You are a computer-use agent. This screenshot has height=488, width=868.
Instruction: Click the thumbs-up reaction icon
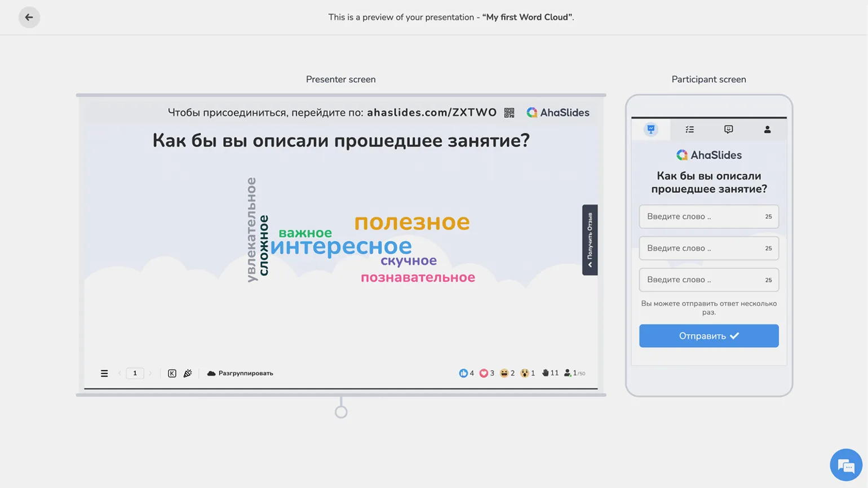[463, 373]
